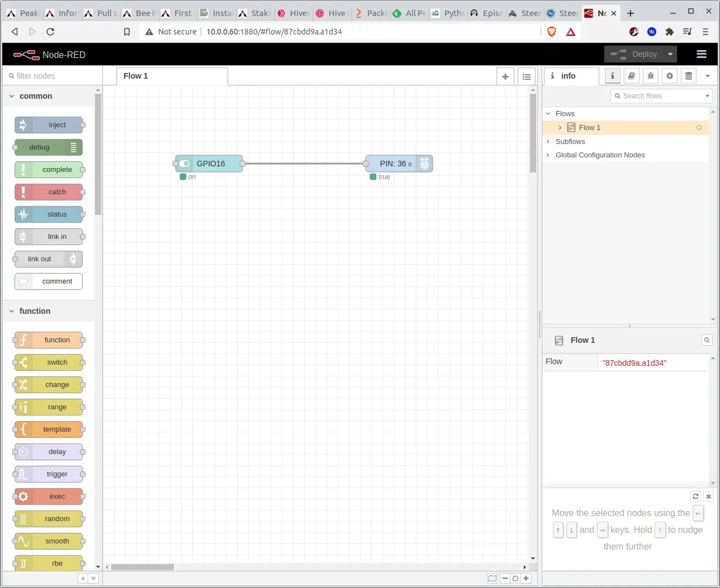Refresh the tips box

[x=696, y=496]
